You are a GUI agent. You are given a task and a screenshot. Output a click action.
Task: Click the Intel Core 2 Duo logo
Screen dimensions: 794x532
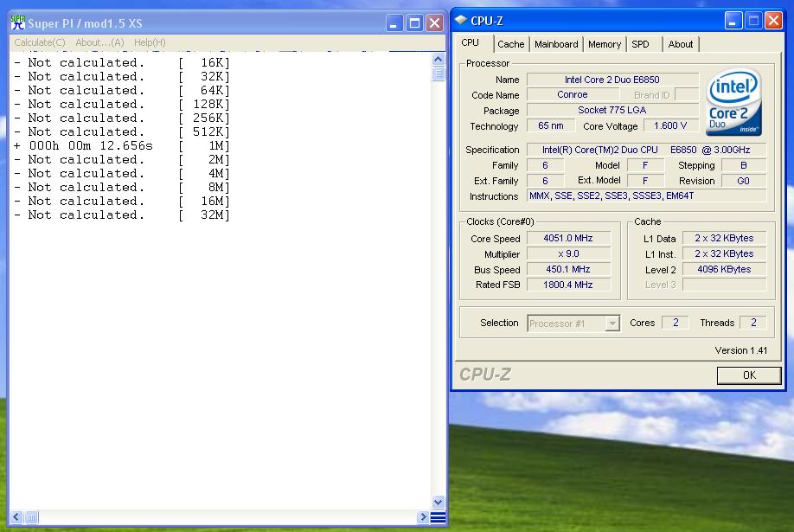pyautogui.click(x=733, y=102)
